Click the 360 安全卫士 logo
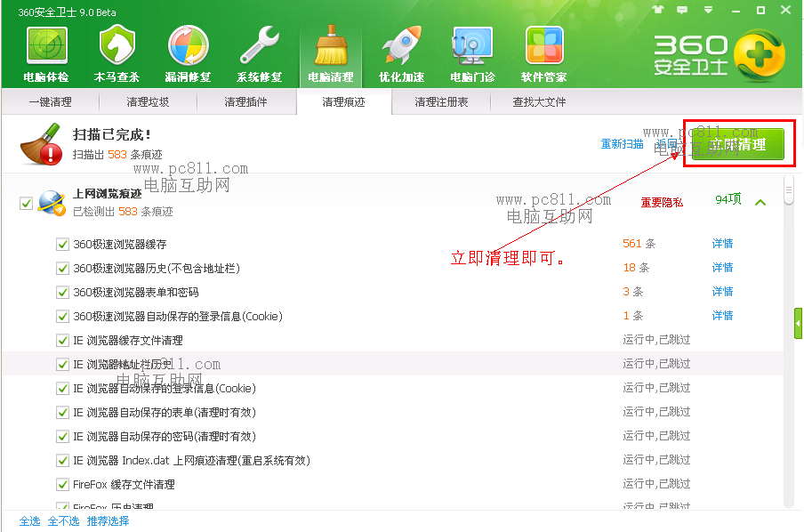804x532 pixels. click(720, 55)
